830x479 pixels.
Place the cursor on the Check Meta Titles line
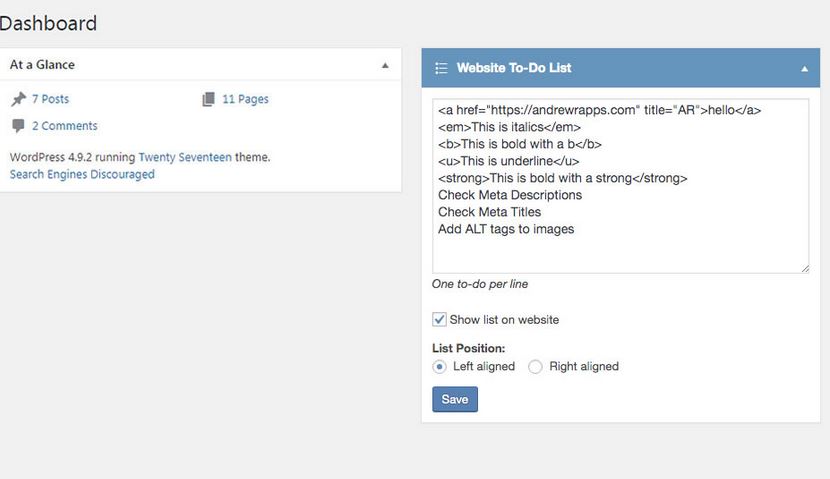[x=489, y=212]
